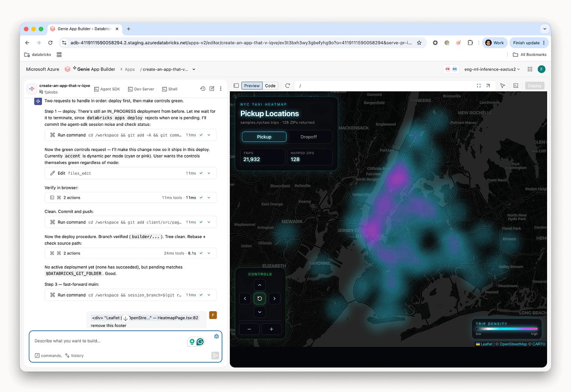Expand the git add -A run command step
Image resolution: width=571 pixels, height=392 pixels.
(131, 135)
